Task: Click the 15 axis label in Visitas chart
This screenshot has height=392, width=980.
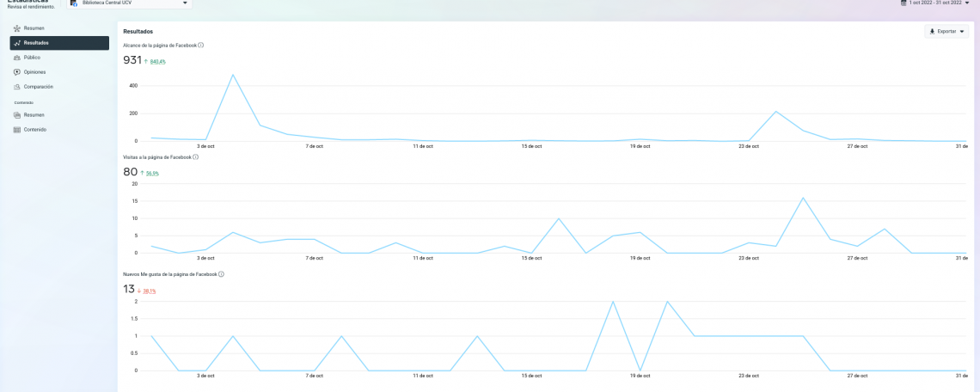Action: [x=135, y=201]
